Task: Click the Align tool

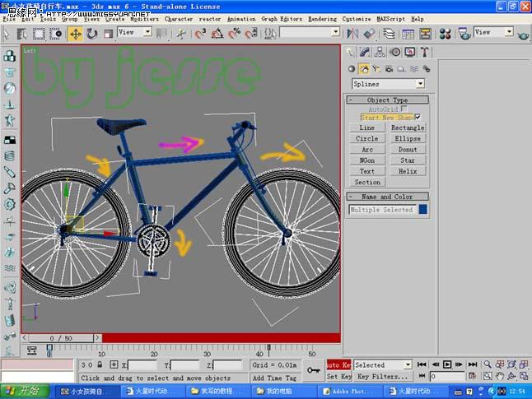Action: pos(369,34)
